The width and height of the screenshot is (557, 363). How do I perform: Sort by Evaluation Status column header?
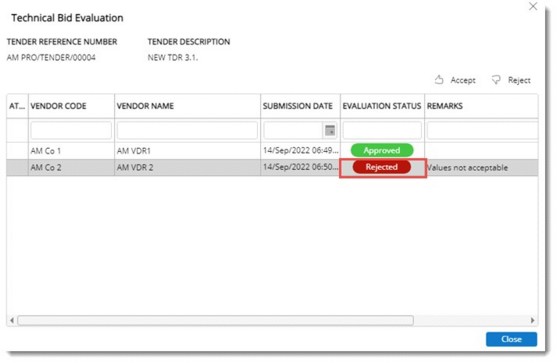tap(382, 106)
